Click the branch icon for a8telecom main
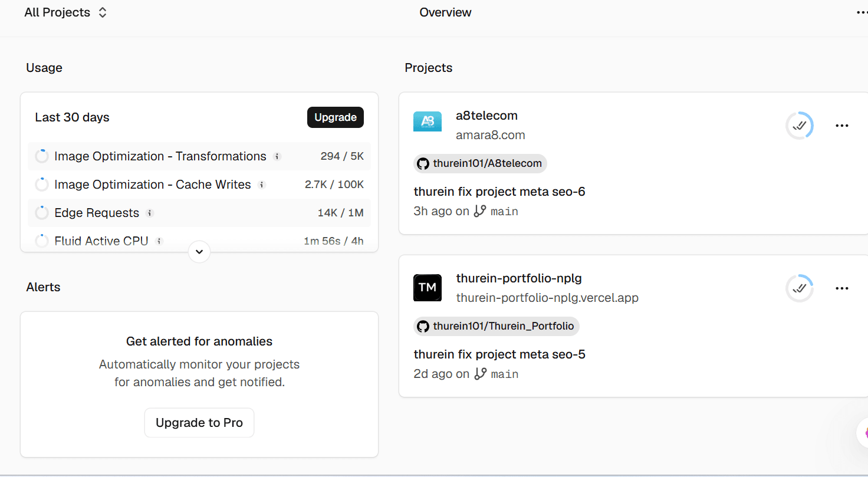 tap(480, 211)
